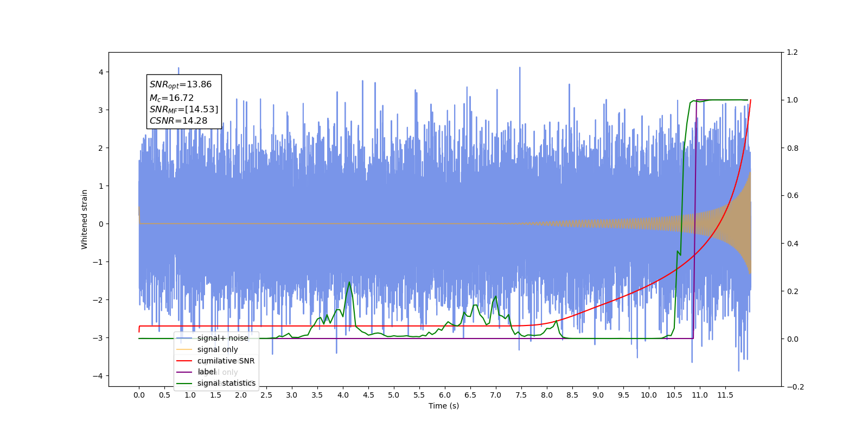The width and height of the screenshot is (868, 434).
Task: Click the 3 tick on the Whitened strain axis
Action: pyautogui.click(x=101, y=110)
